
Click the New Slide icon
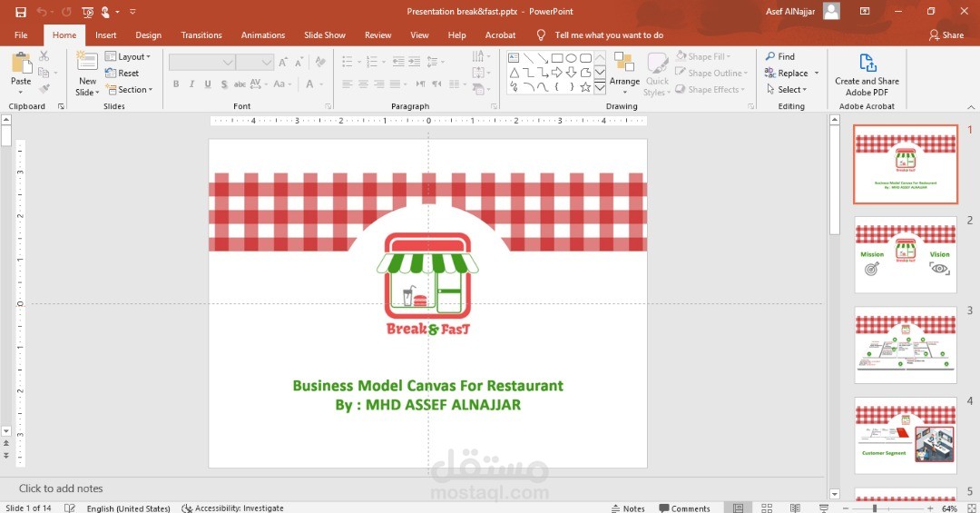coord(87,63)
